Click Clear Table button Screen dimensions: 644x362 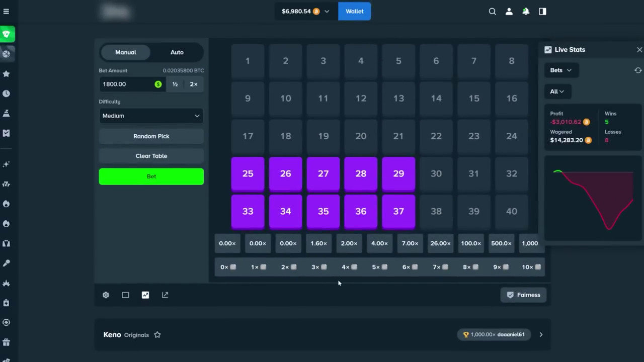[x=151, y=156]
